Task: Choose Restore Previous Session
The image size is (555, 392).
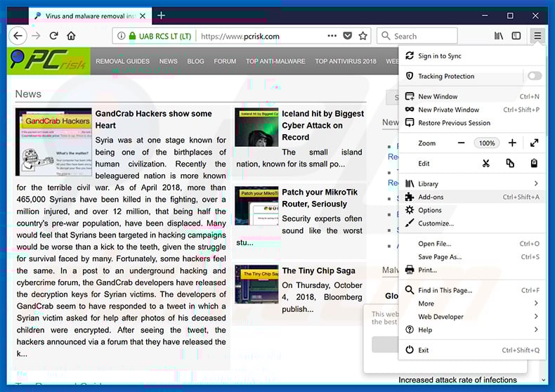Action: [x=472, y=123]
